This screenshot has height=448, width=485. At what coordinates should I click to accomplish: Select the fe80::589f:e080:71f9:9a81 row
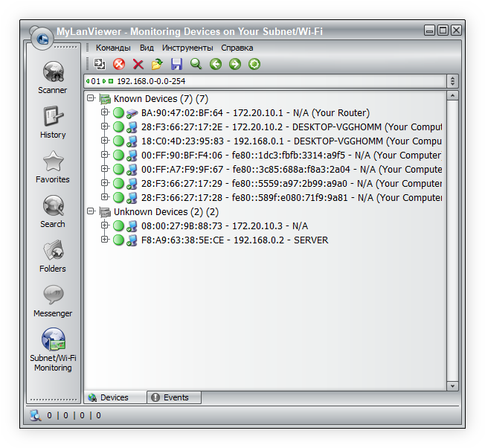click(292, 198)
